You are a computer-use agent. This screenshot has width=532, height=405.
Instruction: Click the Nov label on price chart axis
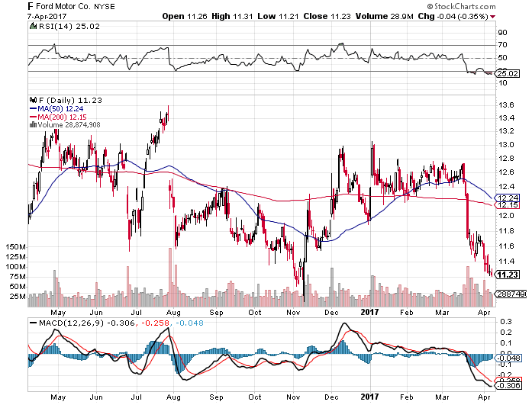click(x=294, y=313)
